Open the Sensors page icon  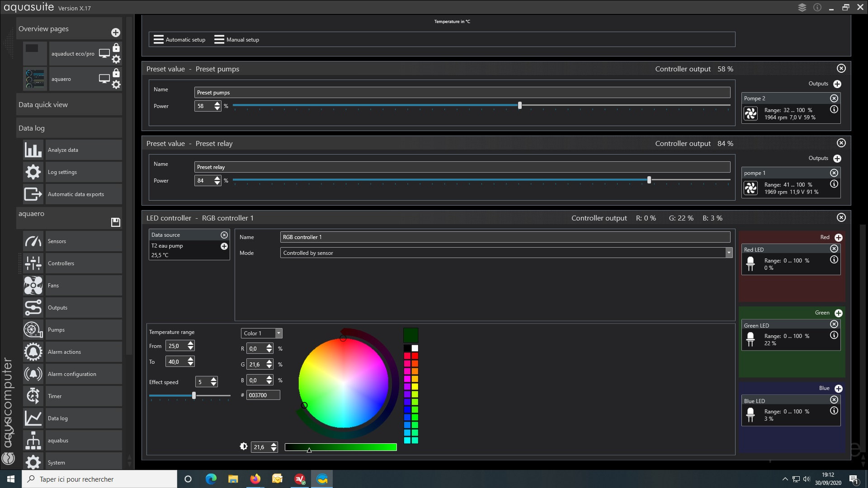(x=33, y=241)
